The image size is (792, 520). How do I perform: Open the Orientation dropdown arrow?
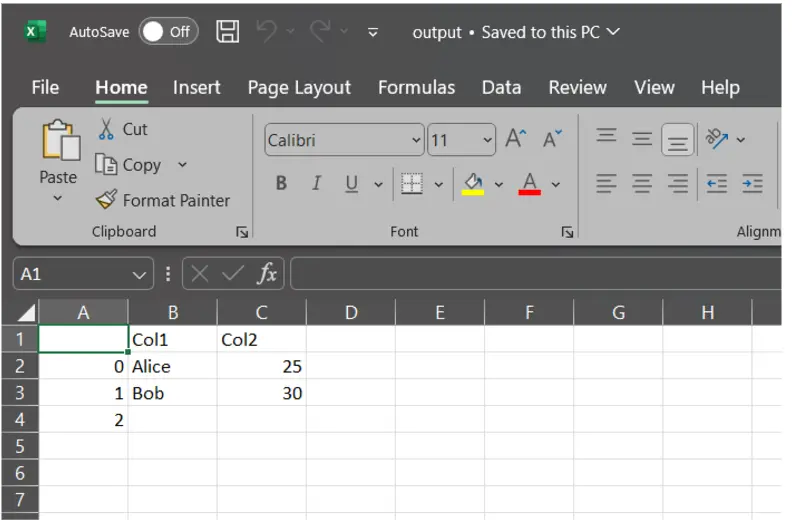[x=740, y=139]
